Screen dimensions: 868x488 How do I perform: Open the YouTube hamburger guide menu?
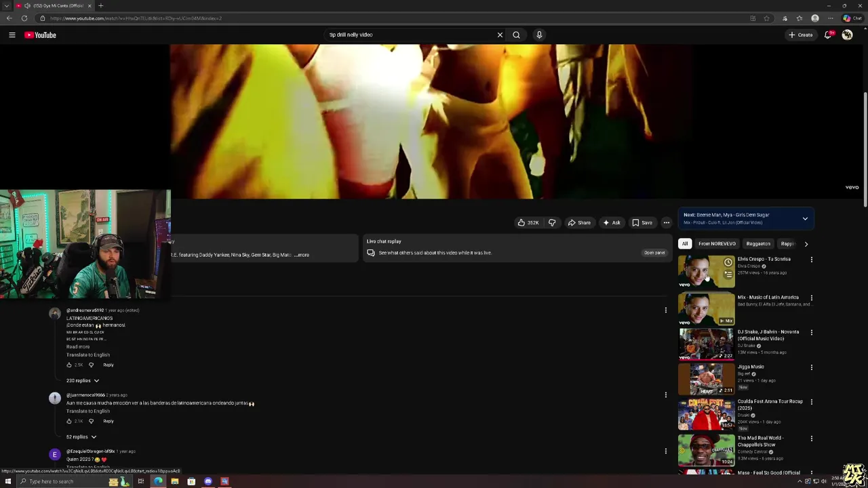[x=12, y=35]
